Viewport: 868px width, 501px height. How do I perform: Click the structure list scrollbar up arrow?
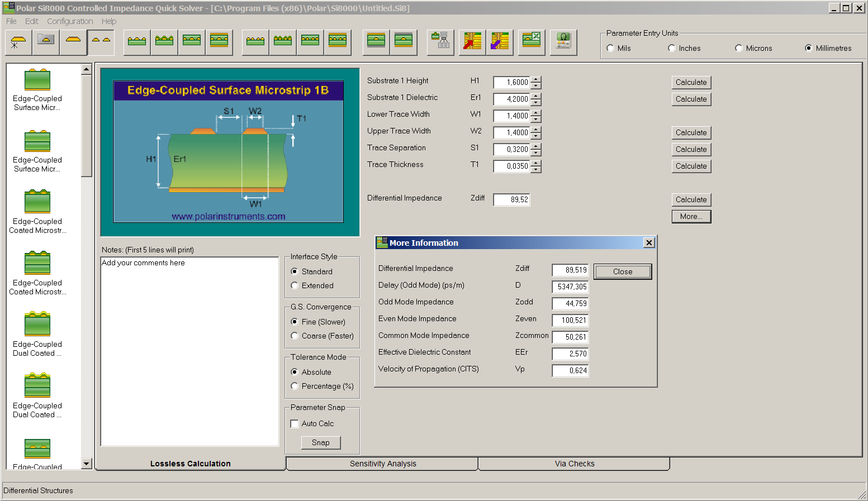coord(86,69)
